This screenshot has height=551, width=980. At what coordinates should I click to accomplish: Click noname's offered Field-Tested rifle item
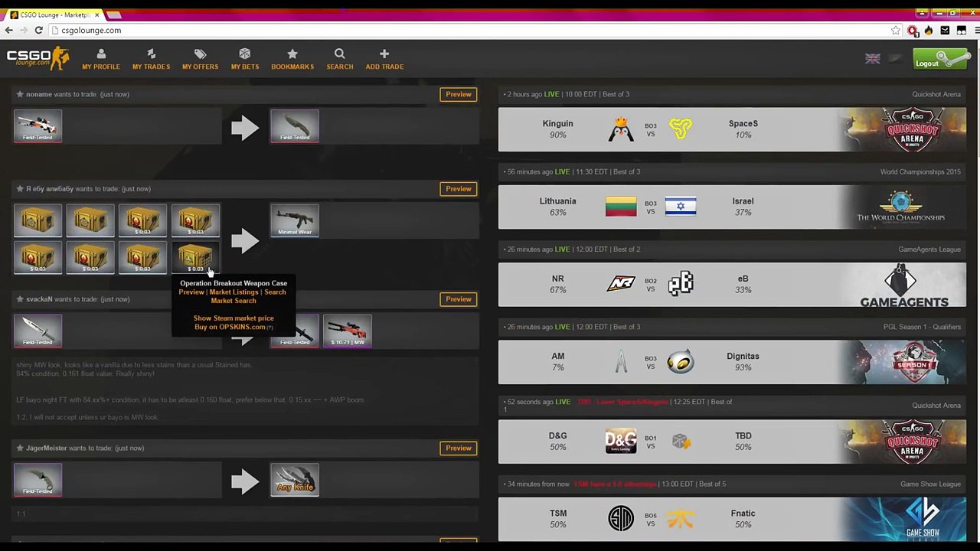click(x=38, y=126)
